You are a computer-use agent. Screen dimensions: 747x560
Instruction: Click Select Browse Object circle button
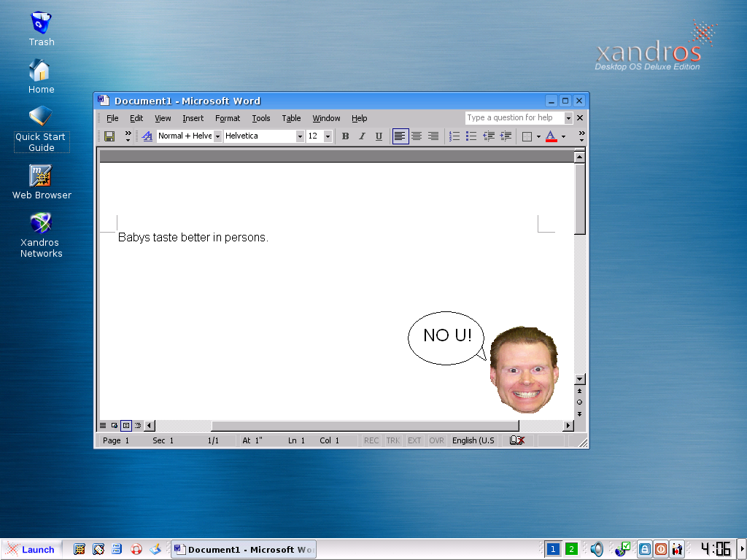point(579,402)
